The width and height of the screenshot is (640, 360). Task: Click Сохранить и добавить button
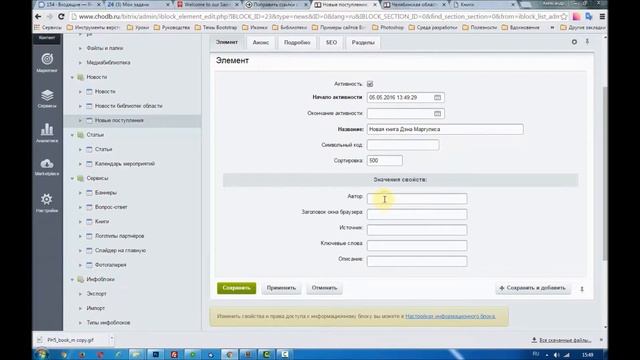tap(533, 288)
